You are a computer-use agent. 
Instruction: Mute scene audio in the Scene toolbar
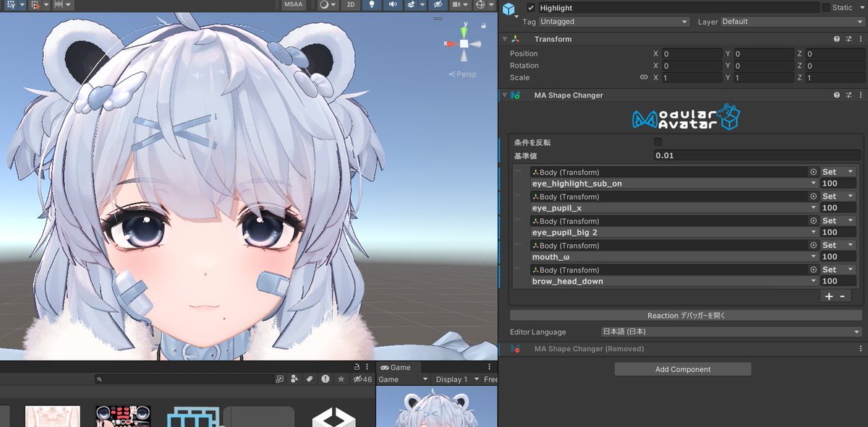click(391, 4)
